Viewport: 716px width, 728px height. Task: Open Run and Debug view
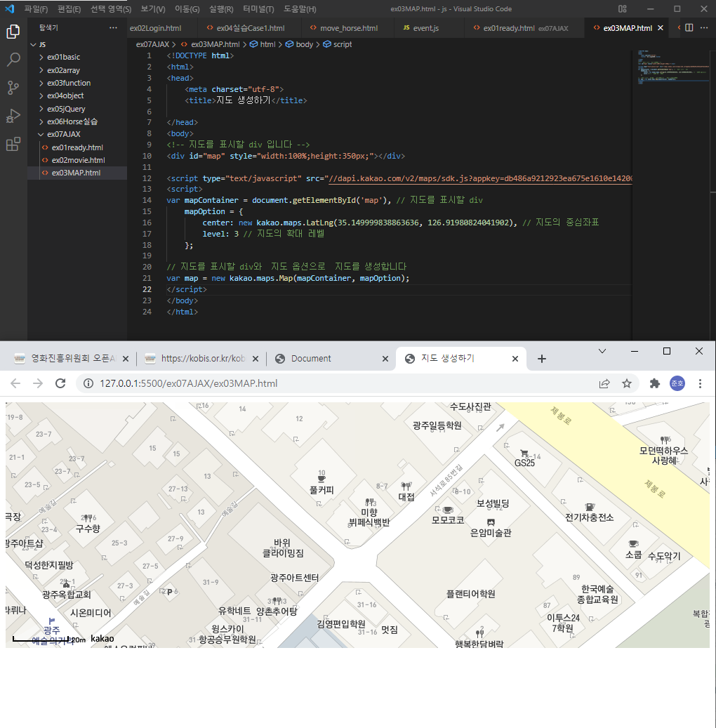(x=13, y=116)
